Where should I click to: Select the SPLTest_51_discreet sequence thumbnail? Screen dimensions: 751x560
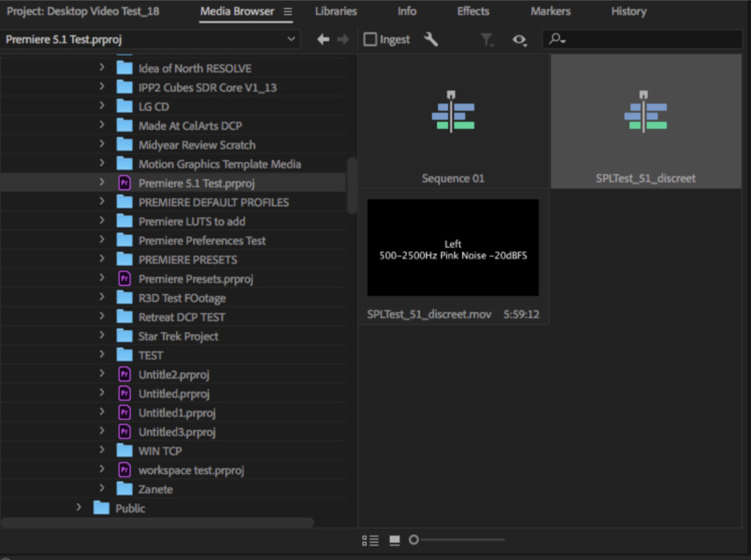[645, 121]
